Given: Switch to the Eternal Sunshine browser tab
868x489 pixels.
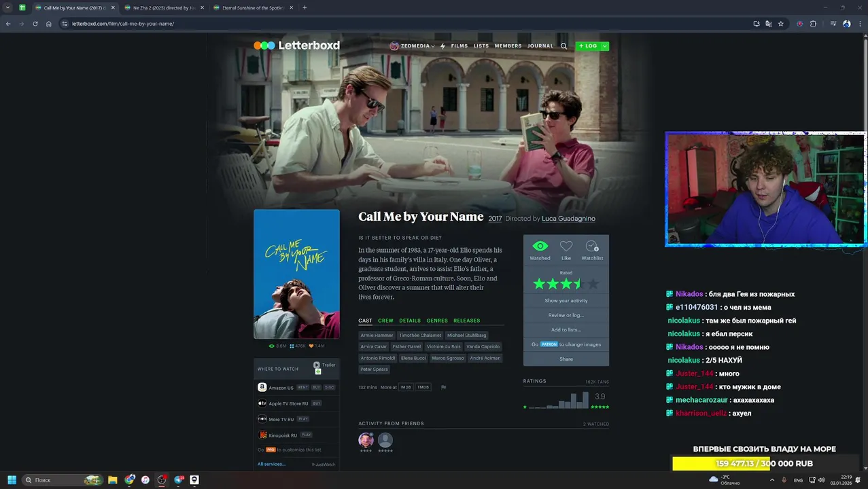Looking at the screenshot, I should click(252, 7).
